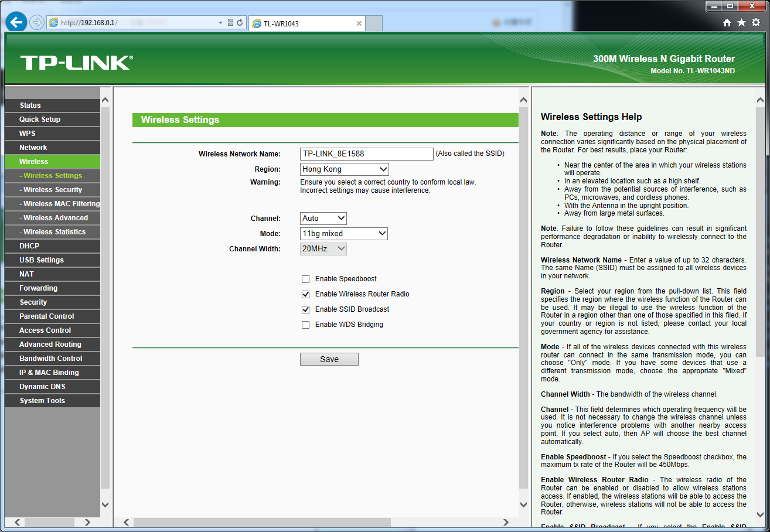
Task: Expand the Channel dropdown set to Auto
Action: coord(323,219)
